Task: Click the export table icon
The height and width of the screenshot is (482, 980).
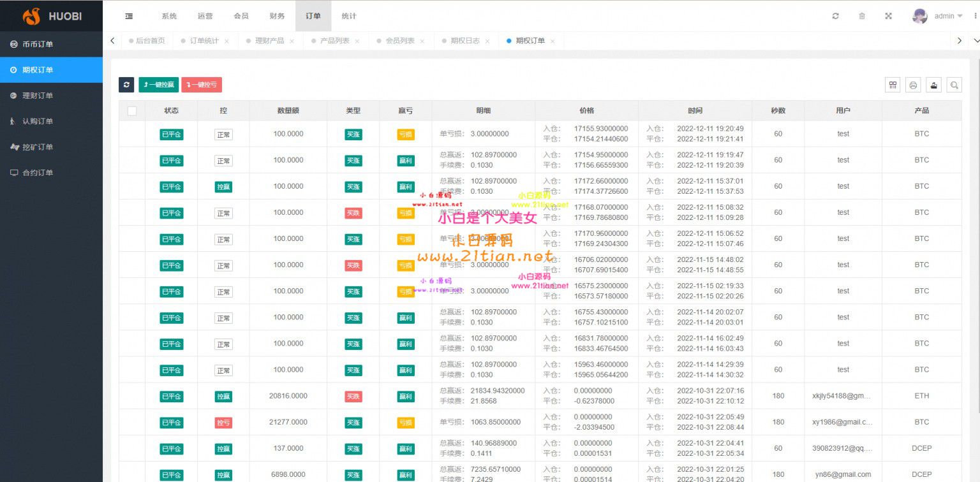Action: pos(933,85)
